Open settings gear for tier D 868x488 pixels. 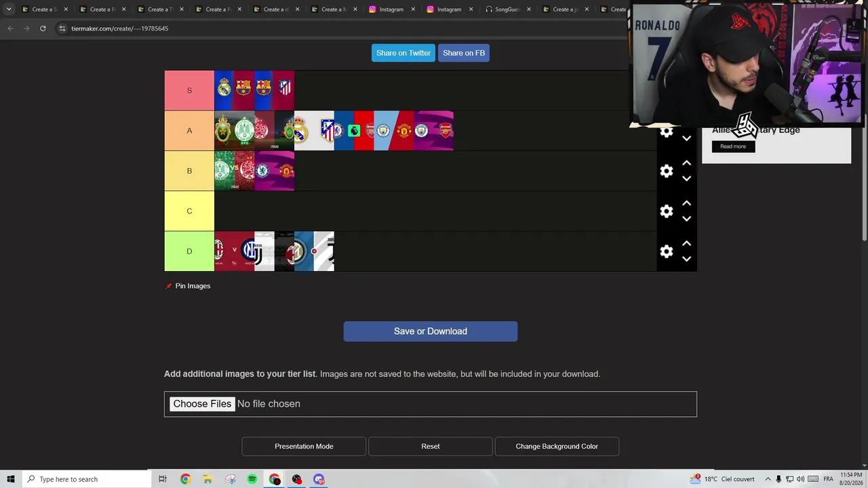pos(667,251)
